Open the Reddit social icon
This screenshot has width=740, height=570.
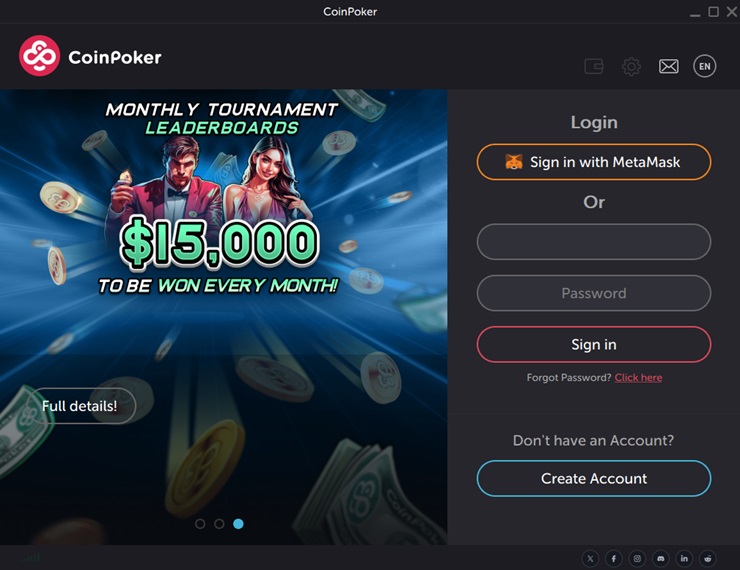point(707,559)
